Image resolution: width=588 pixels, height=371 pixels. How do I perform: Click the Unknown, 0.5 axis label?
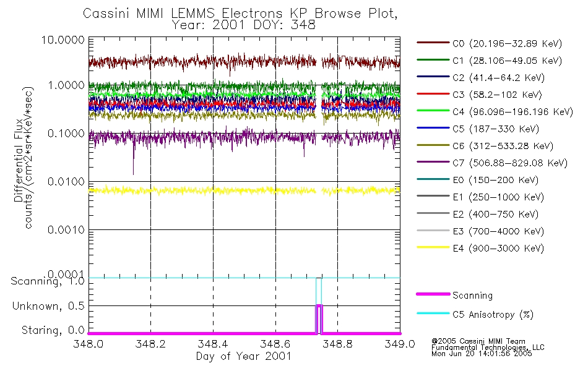coord(48,306)
